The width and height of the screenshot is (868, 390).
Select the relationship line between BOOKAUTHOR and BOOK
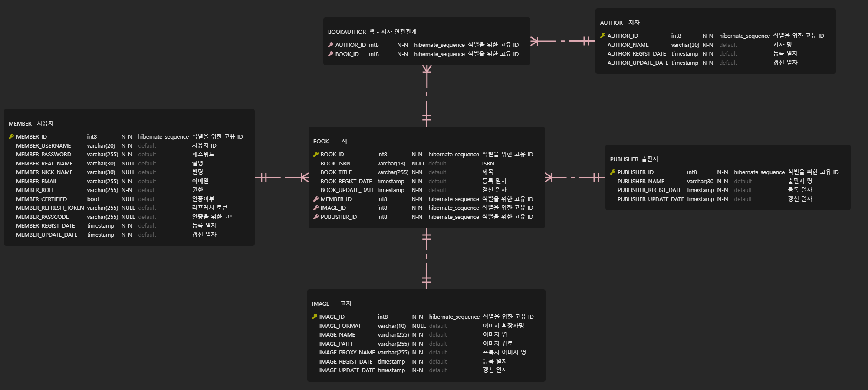[427, 96]
